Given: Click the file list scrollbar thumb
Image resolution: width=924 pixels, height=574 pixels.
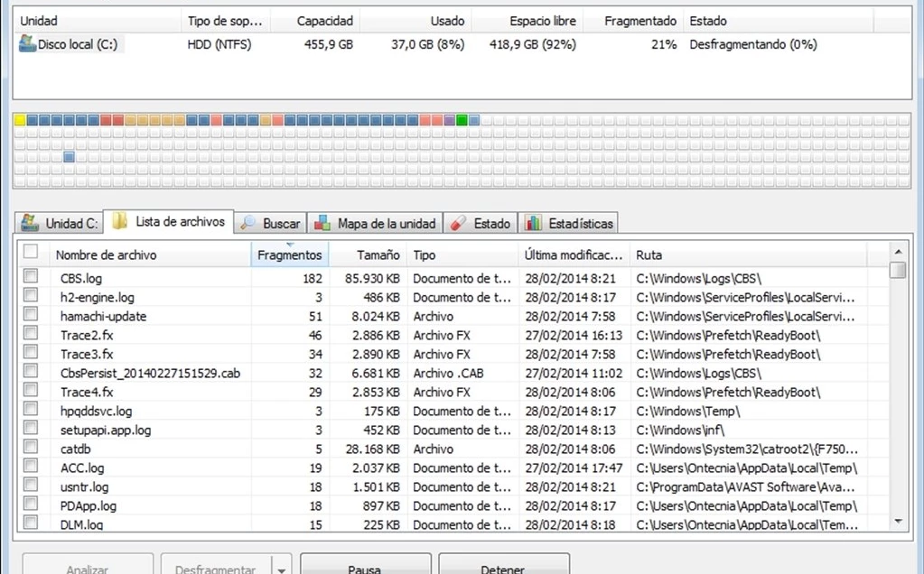Looking at the screenshot, I should (x=898, y=271).
